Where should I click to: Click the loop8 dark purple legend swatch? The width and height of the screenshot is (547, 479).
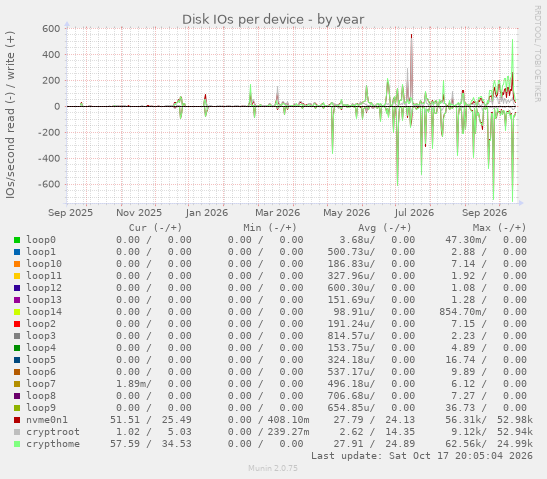[x=17, y=396]
